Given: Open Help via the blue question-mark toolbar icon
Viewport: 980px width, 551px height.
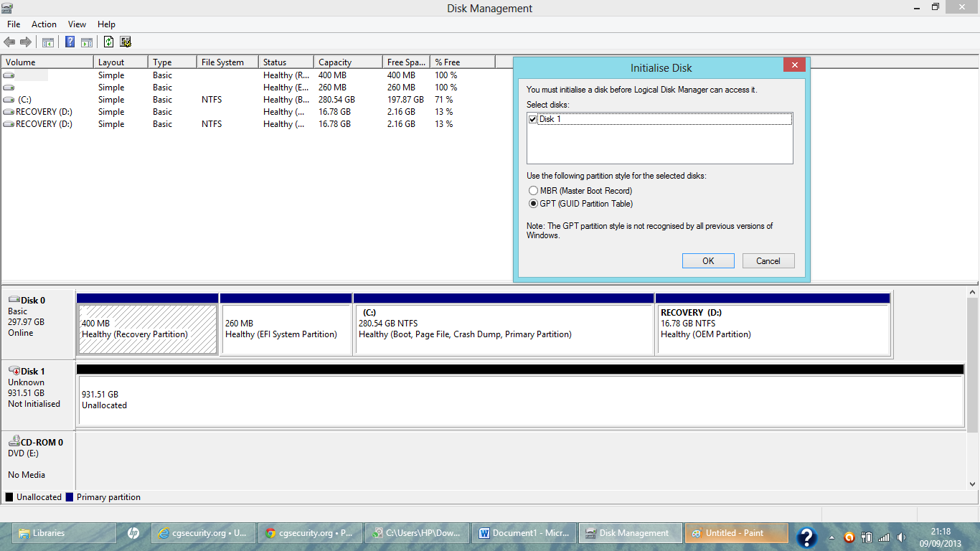Looking at the screenshot, I should pyautogui.click(x=70, y=42).
